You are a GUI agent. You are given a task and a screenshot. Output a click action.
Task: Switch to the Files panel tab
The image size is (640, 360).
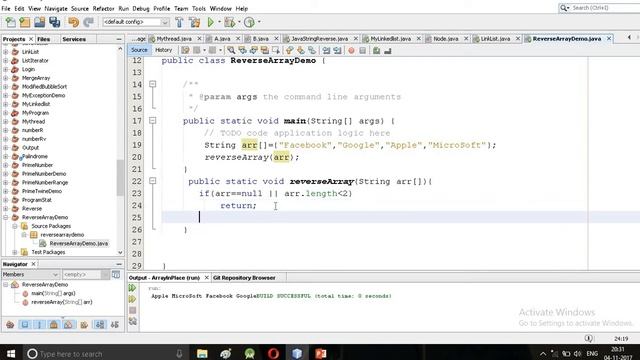pos(44,39)
